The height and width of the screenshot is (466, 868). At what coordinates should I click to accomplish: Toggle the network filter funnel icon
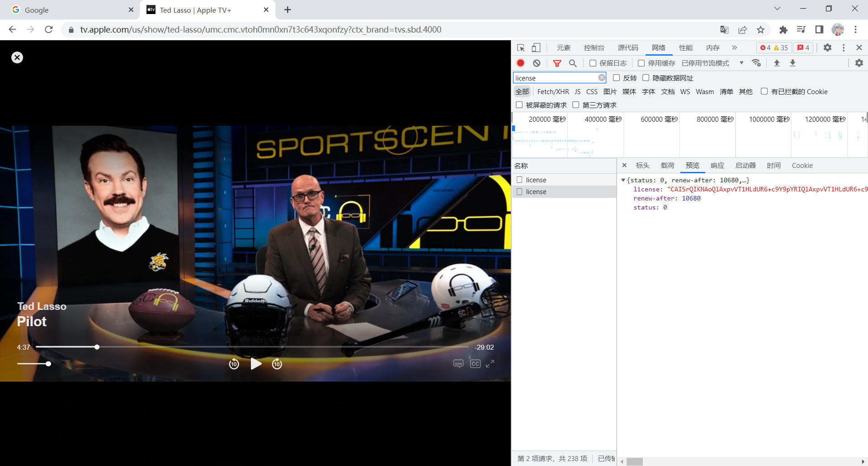[x=557, y=63]
